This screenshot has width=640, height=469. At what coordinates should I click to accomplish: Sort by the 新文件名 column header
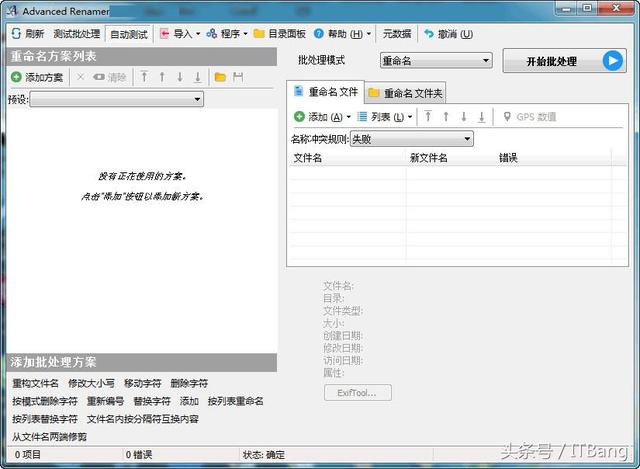tap(428, 158)
